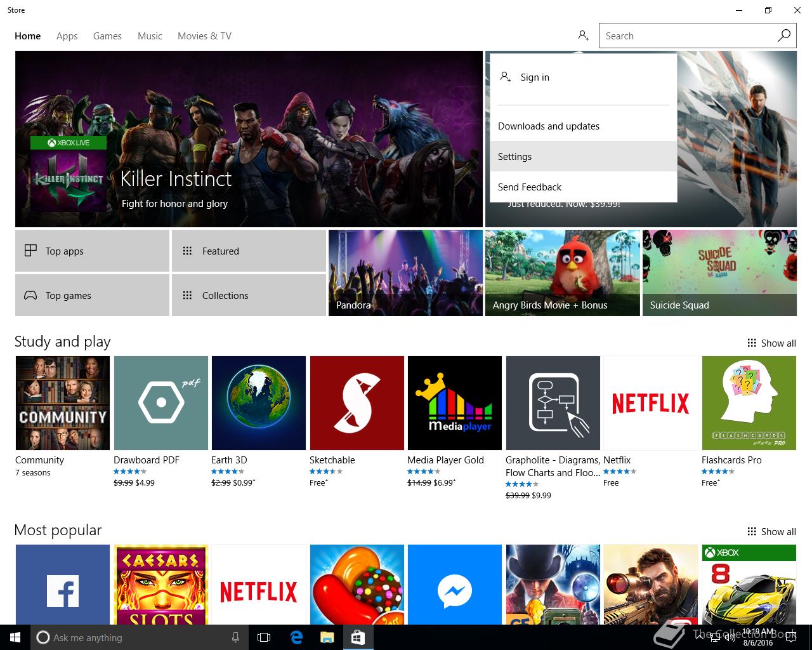Select Downloads and updates menu entry

tap(584, 126)
